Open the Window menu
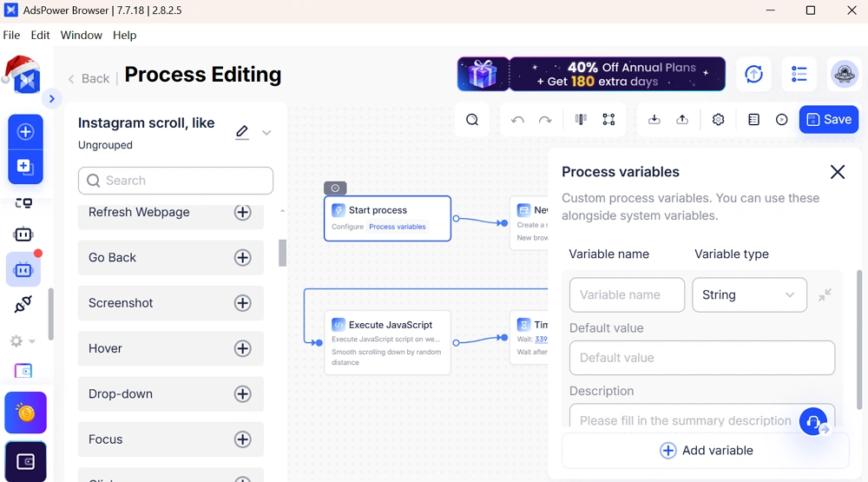The image size is (868, 482). (x=82, y=36)
